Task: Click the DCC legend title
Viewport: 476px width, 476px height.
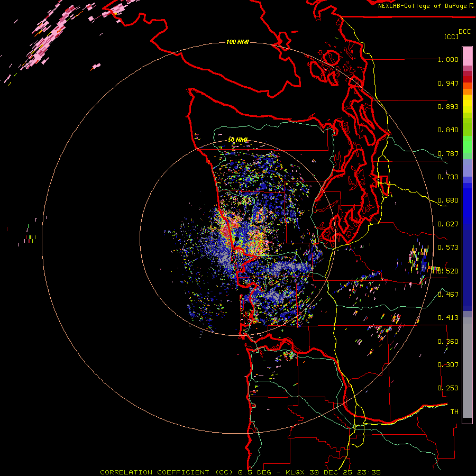Action: [x=464, y=32]
